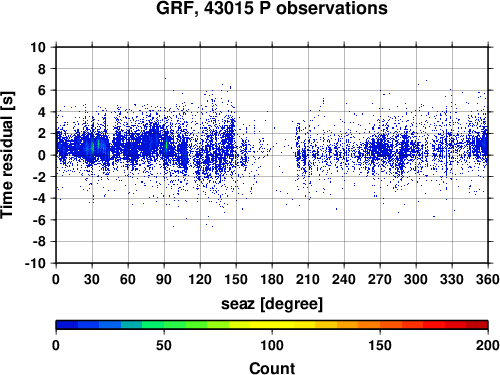This screenshot has height=375, width=500.
Task: Click the colorbar tick label 50
Action: (164, 345)
